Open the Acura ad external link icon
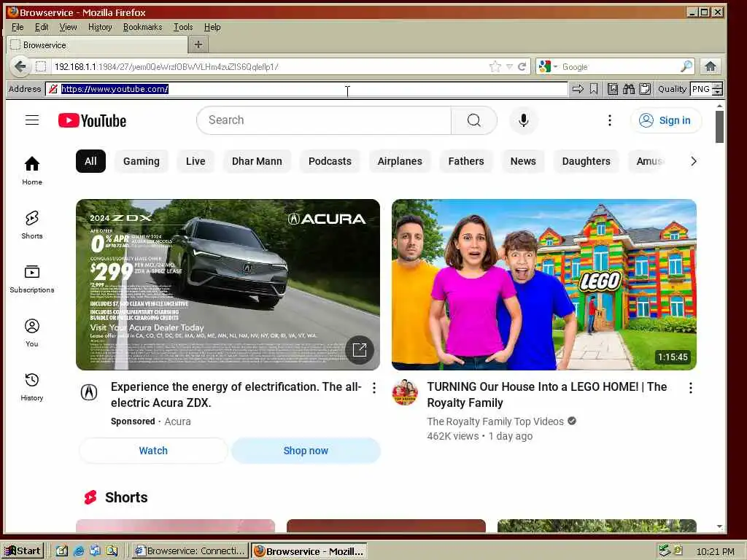The height and width of the screenshot is (560, 747). tap(359, 350)
